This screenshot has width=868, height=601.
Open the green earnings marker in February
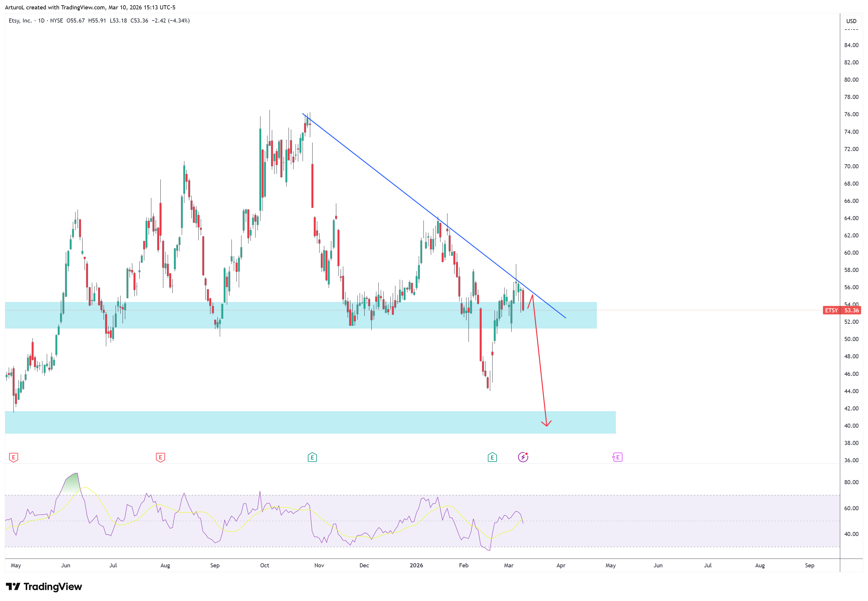[492, 458]
